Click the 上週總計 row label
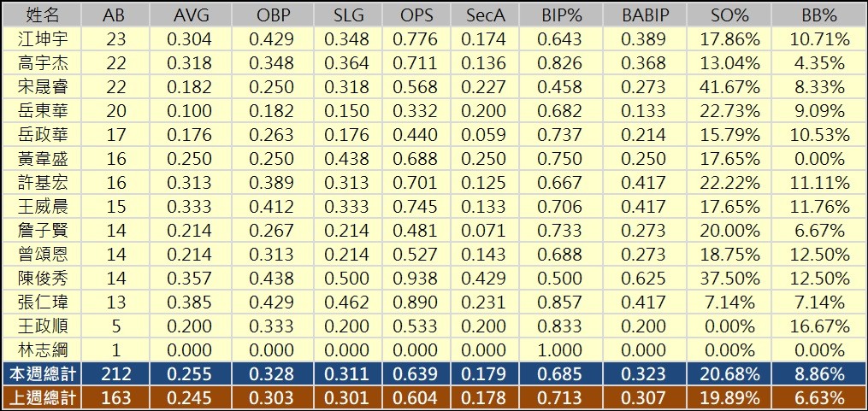This screenshot has height=411, width=868. 43,398
